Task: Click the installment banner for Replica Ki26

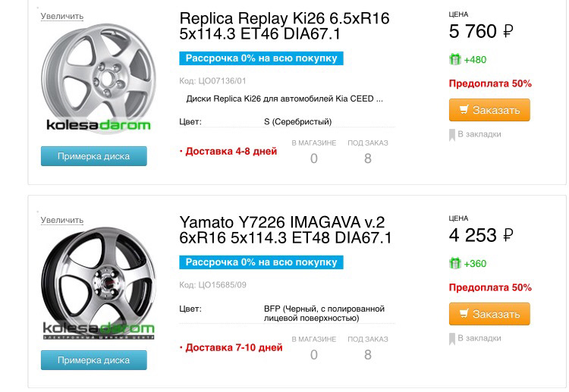Action: [x=261, y=58]
